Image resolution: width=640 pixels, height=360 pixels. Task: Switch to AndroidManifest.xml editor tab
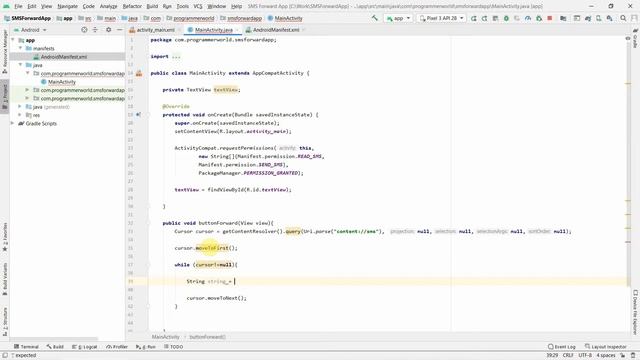tap(276, 30)
